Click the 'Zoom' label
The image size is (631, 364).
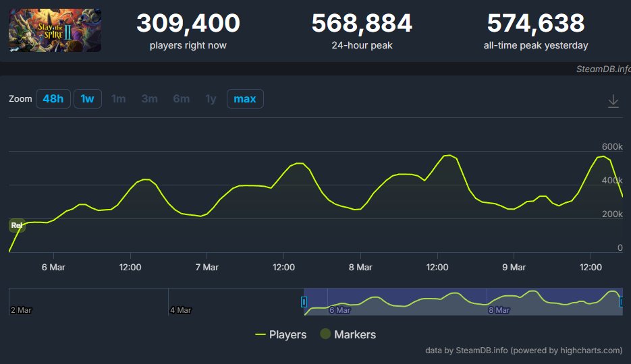[20, 99]
